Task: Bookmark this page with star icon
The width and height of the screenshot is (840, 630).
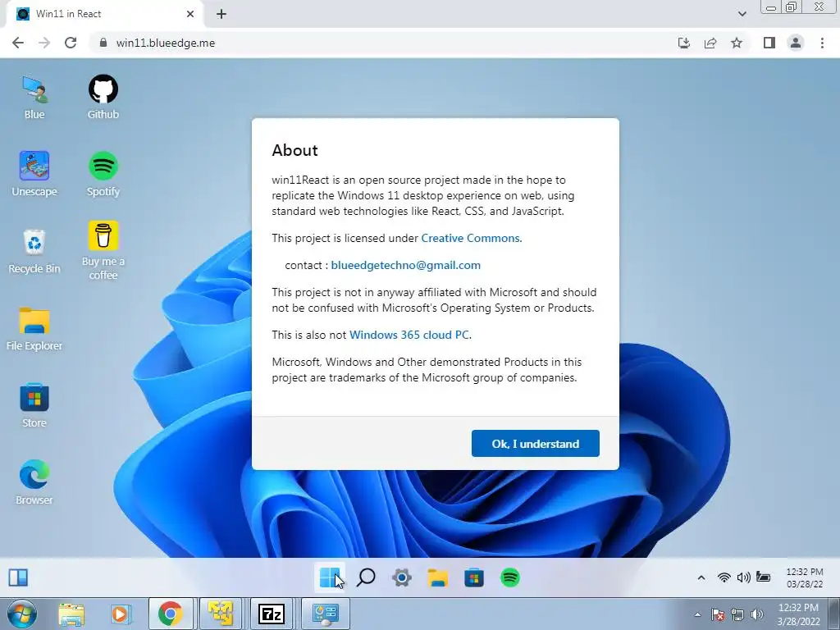Action: pos(737,43)
